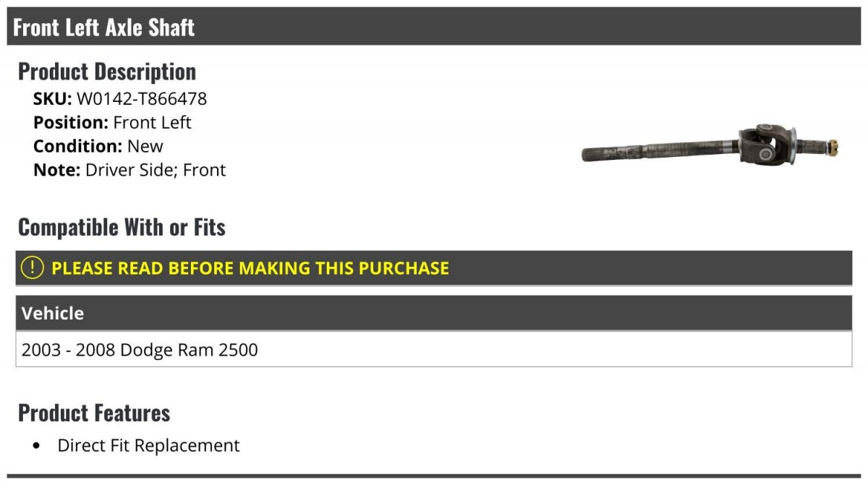Select the 2003 - 2008 Dodge Ram 2500 row
The width and height of the screenshot is (868, 485).
434,350
